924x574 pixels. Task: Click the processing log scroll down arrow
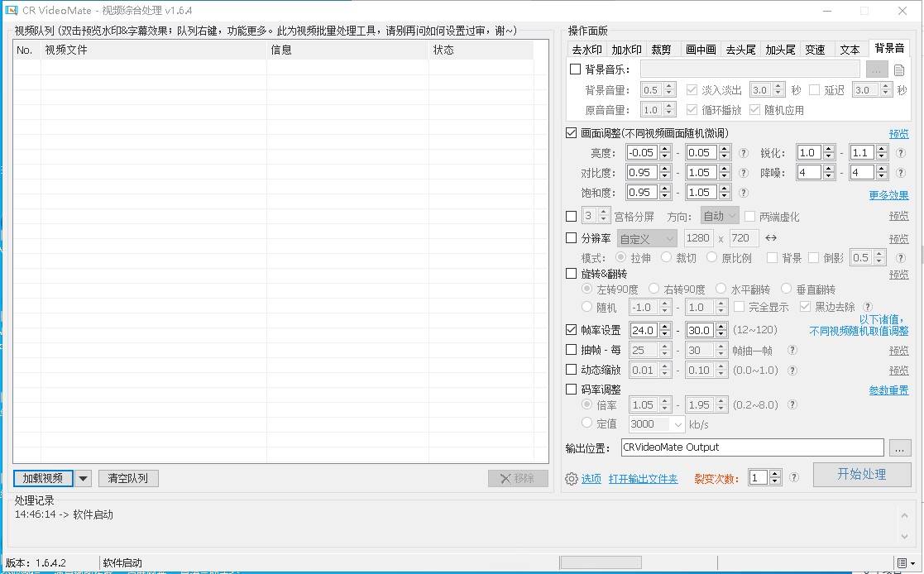point(904,536)
